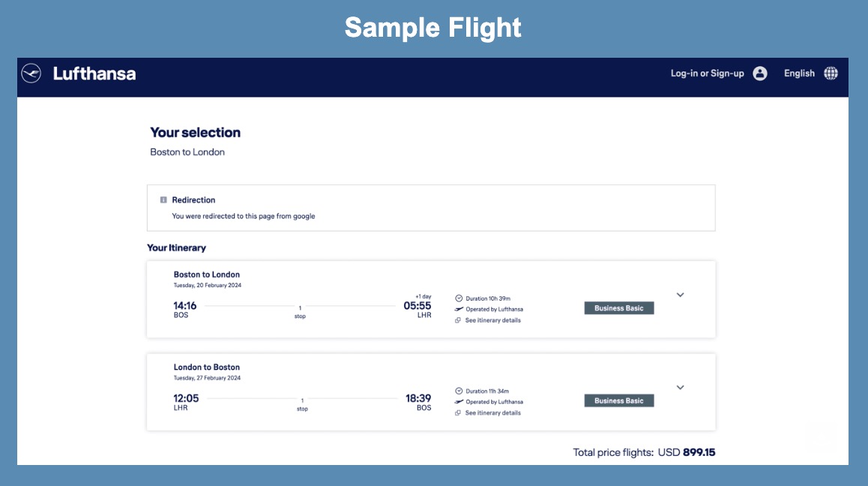Click the duration clock icon for return flight
868x486 pixels.
point(458,390)
